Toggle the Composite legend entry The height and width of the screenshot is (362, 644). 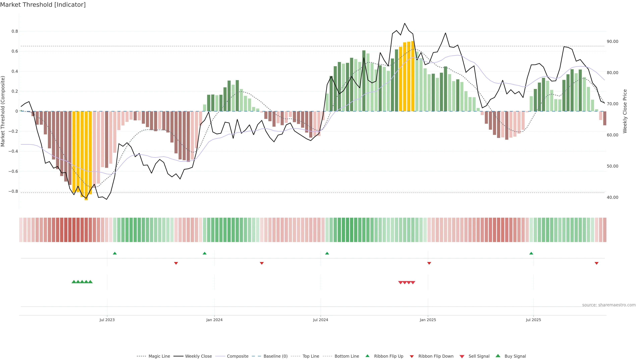point(237,356)
